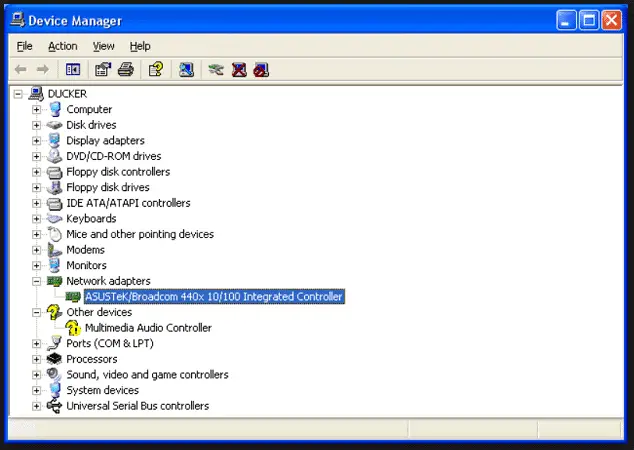Click the DVD/CD-ROM drives icon
The width and height of the screenshot is (634, 450).
[x=54, y=156]
